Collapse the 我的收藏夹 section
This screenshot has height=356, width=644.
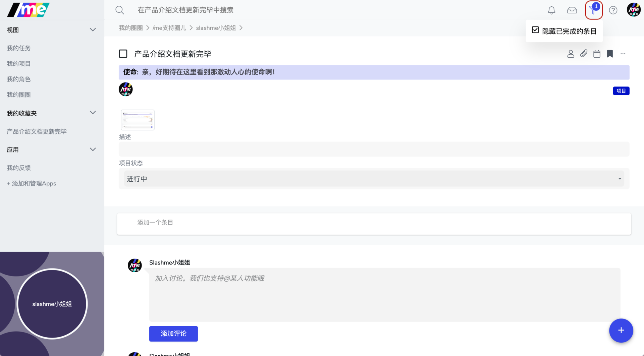[93, 113]
